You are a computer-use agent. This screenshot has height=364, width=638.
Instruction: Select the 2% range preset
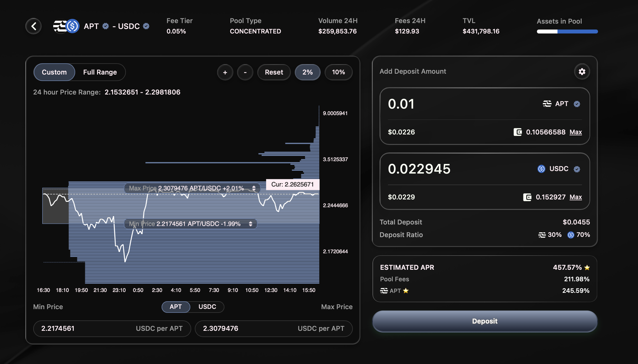click(x=307, y=72)
